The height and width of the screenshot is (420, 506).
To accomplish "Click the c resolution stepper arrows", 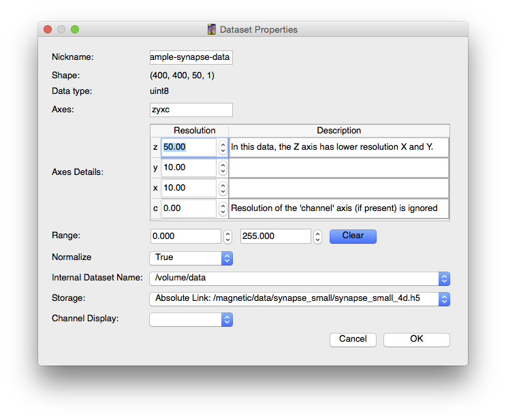I will (x=223, y=208).
